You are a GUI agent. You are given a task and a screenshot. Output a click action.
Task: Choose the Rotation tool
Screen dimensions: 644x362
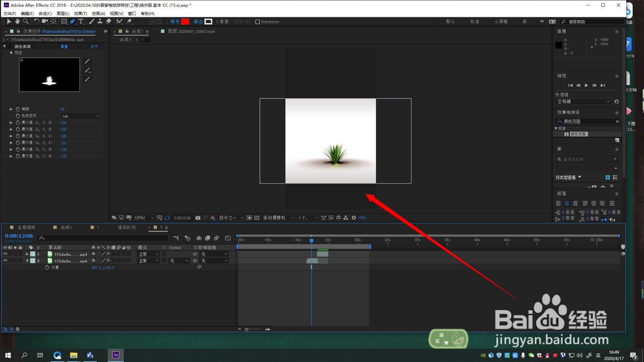36,21
